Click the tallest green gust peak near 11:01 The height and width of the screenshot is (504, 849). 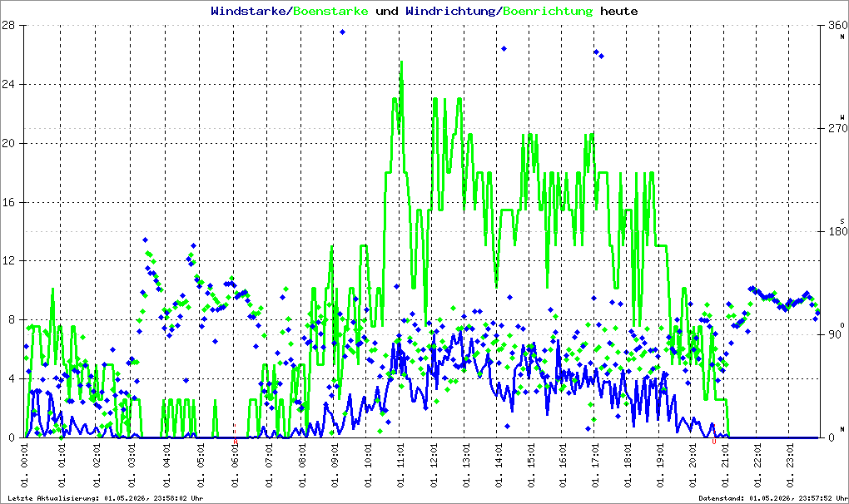tap(401, 62)
